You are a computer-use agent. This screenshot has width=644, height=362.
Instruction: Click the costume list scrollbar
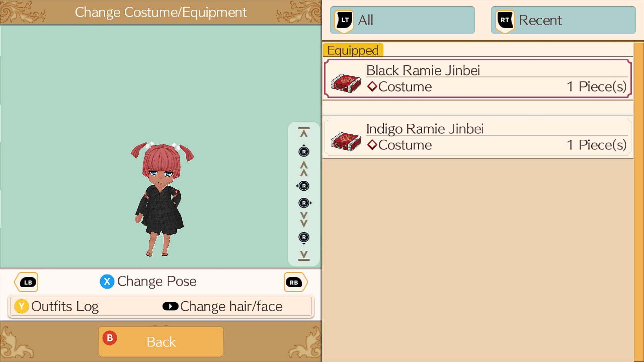tap(639, 202)
